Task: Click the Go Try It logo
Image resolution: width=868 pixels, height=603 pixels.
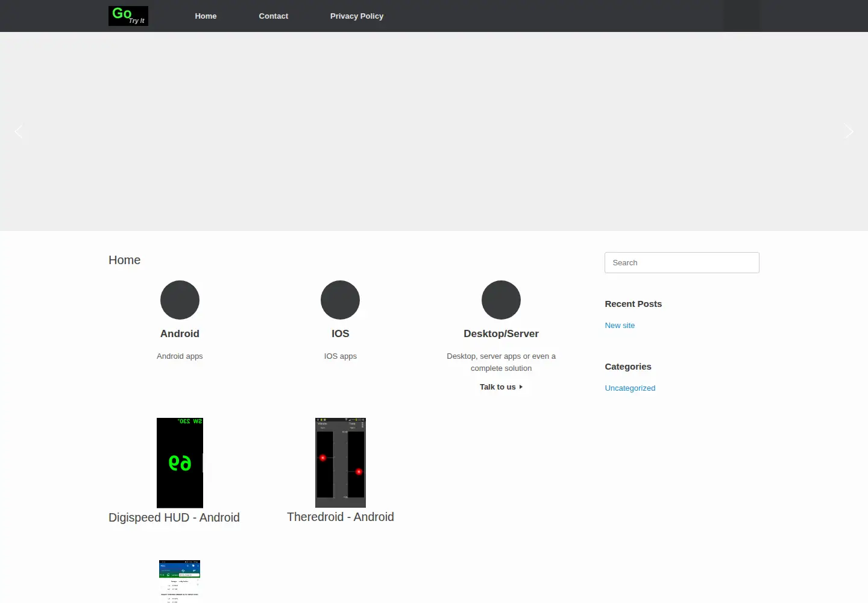Action: point(128,16)
